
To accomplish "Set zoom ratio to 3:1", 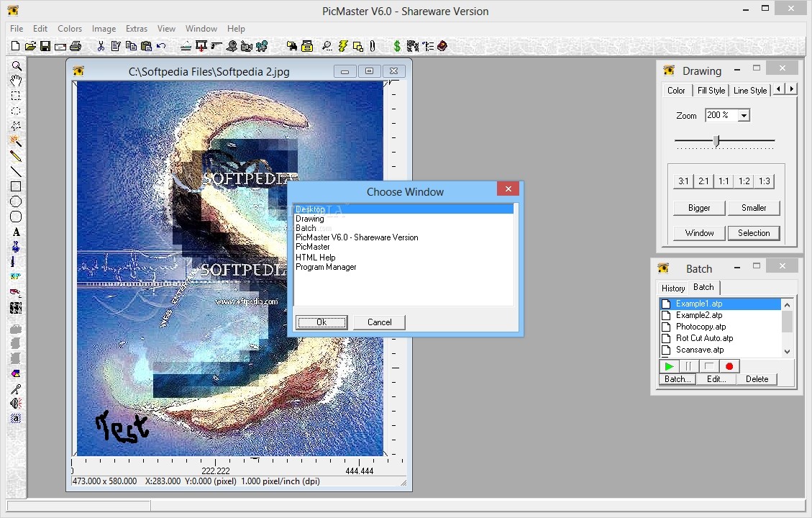I will click(683, 181).
